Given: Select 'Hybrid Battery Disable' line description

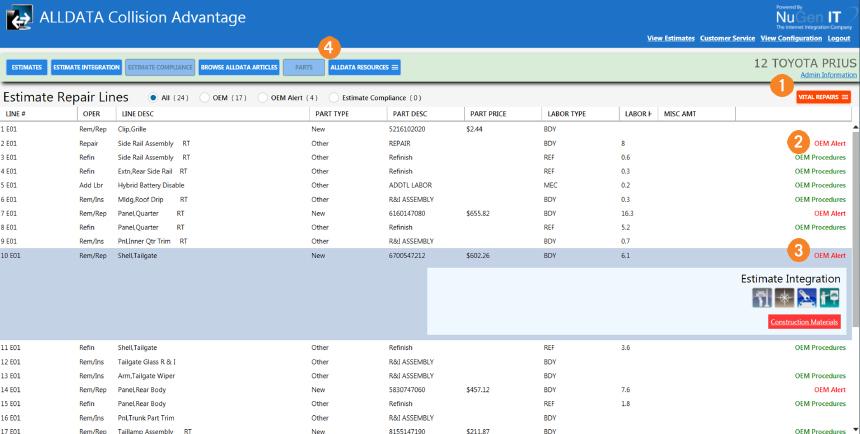Looking at the screenshot, I should 151,185.
